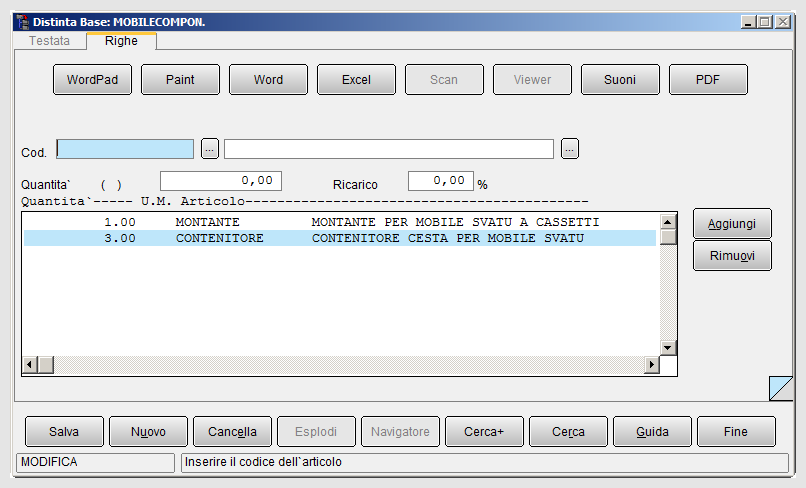Click the Aggiungi button
The height and width of the screenshot is (488, 806).
pos(732,224)
